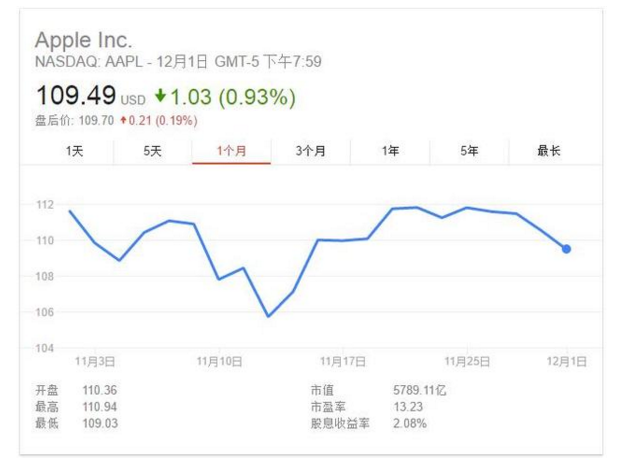Viewport: 622px width, 472px height.
Task: Click the 11月17日 date axis label
Action: pos(341,360)
